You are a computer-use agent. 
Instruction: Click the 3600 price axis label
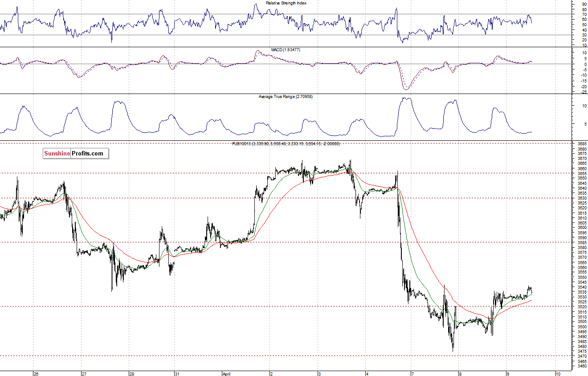581,227
